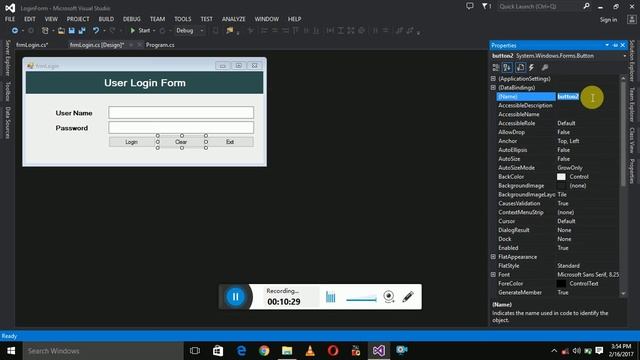Open the EDIT menu
This screenshot has height=360, width=640.
pyautogui.click(x=29, y=19)
